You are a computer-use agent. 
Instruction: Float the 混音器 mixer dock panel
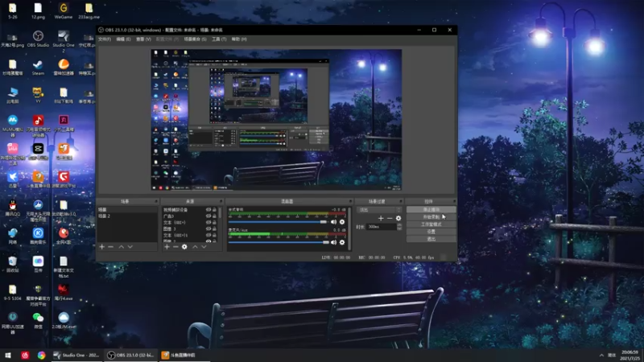[350, 202]
